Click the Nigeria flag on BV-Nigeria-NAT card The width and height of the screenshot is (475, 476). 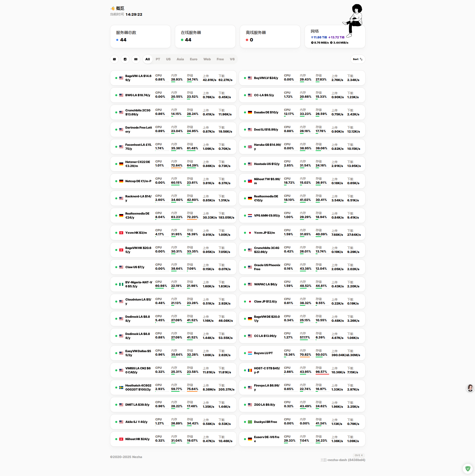click(x=121, y=284)
